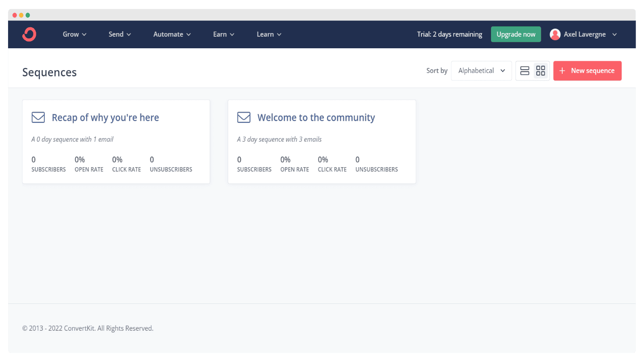Image resolution: width=644 pixels, height=362 pixels.
Task: Open the Automate menu
Action: point(172,34)
